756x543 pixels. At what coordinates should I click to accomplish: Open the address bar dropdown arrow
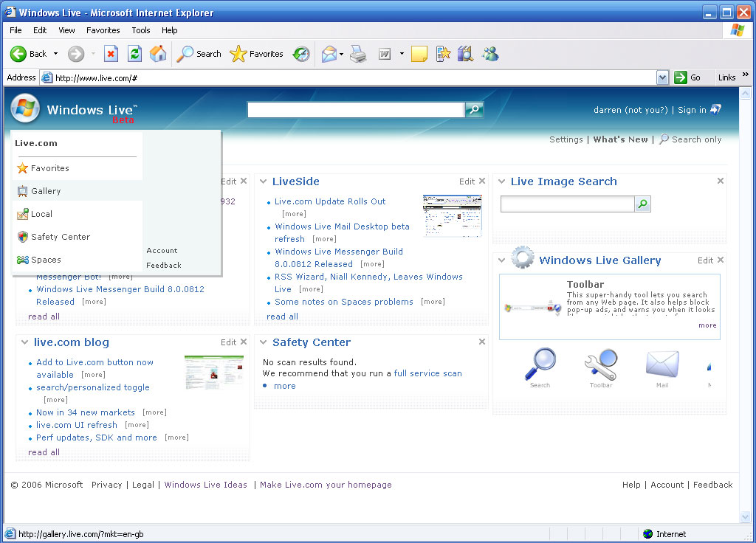(662, 77)
